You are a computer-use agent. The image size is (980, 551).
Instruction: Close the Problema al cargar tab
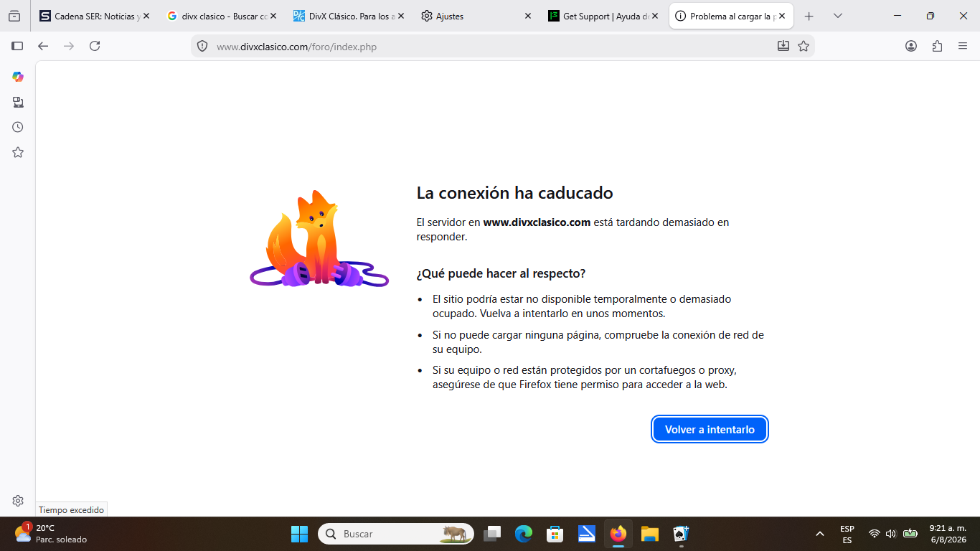pos(782,16)
